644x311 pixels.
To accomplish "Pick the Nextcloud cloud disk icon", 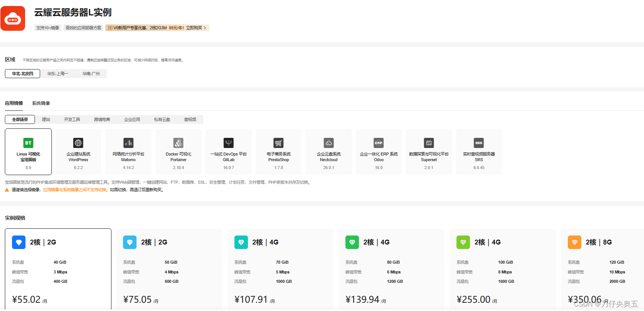I will 329,143.
